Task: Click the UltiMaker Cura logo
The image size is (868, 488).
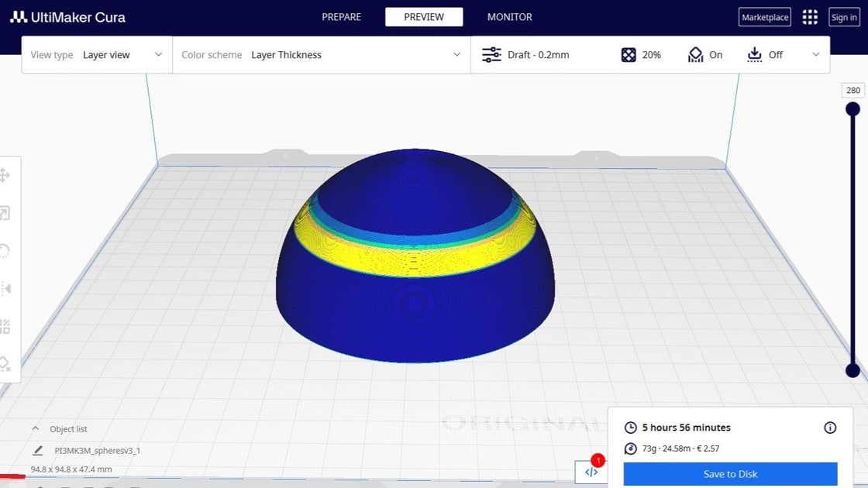Action: 67,16
